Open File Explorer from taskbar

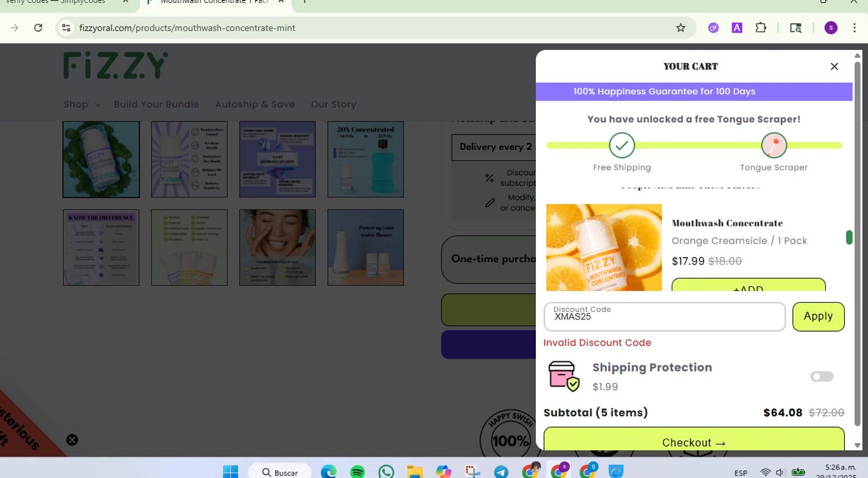pyautogui.click(x=414, y=472)
